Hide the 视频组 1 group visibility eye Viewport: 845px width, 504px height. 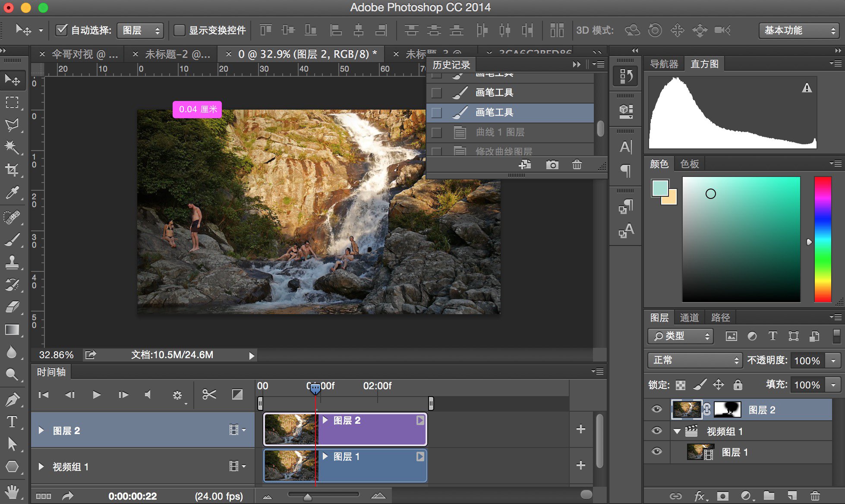click(x=656, y=431)
